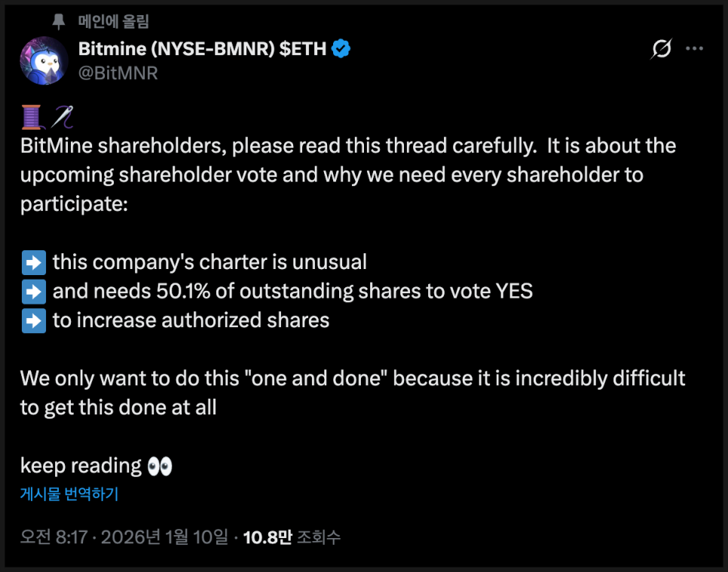Click the "keep reading" text
728x572 pixels.
pos(81,466)
